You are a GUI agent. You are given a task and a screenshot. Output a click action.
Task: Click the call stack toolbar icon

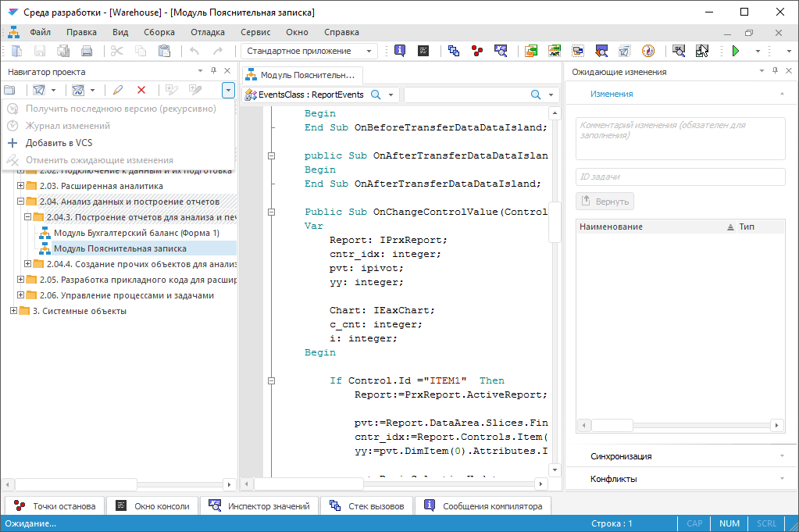(x=453, y=51)
